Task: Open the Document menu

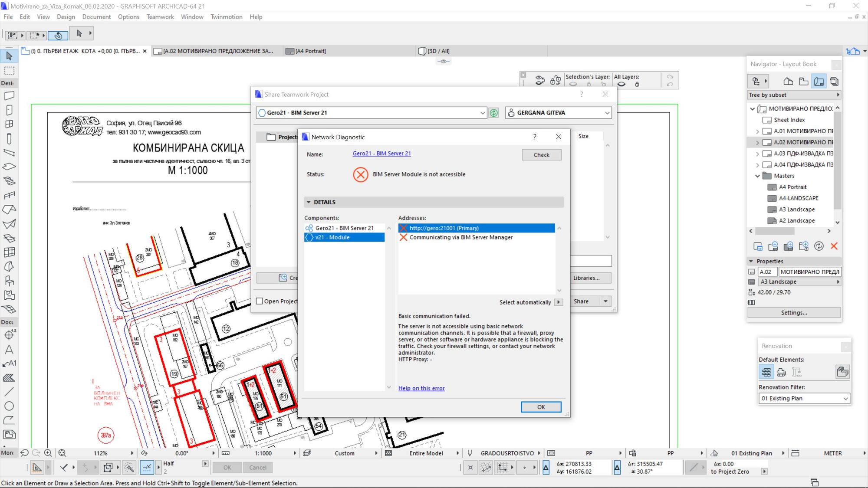Action: coord(96,17)
